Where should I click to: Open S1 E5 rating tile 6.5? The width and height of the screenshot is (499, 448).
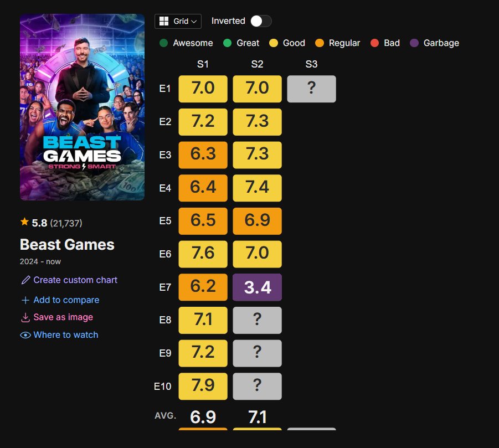[203, 221]
